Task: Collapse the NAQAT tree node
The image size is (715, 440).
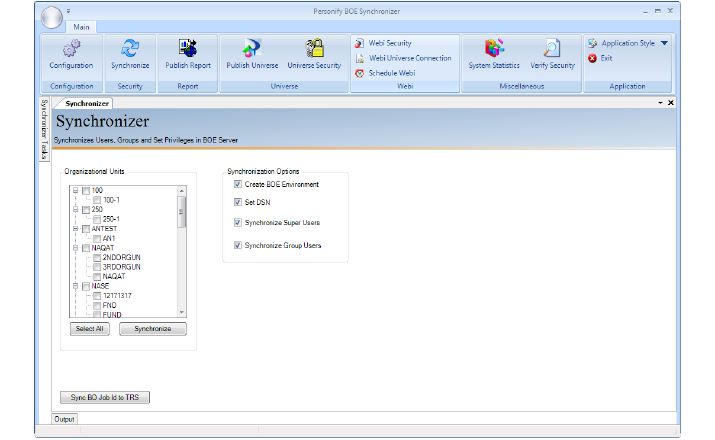Action: 75,248
